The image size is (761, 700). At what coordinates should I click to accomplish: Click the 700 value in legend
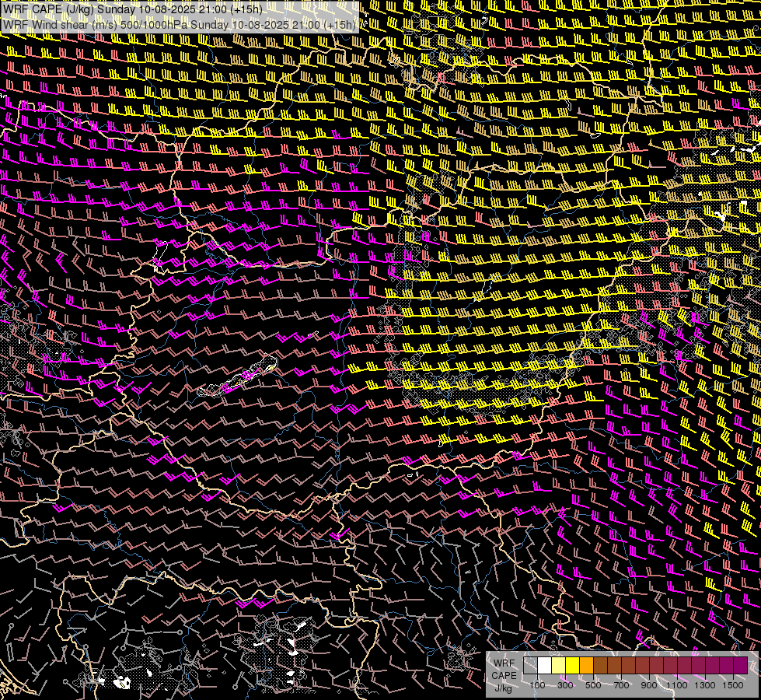point(621,685)
